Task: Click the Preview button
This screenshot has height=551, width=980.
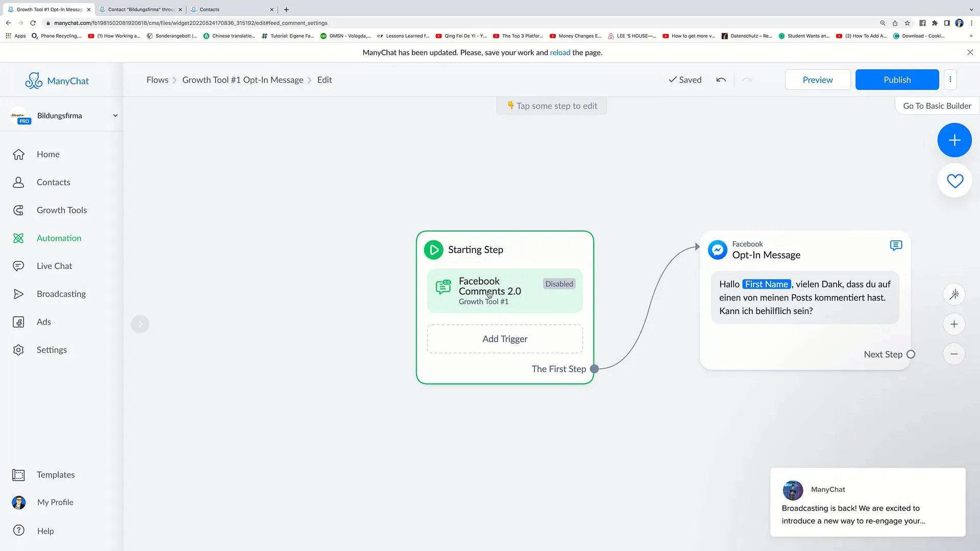Action: point(817,80)
